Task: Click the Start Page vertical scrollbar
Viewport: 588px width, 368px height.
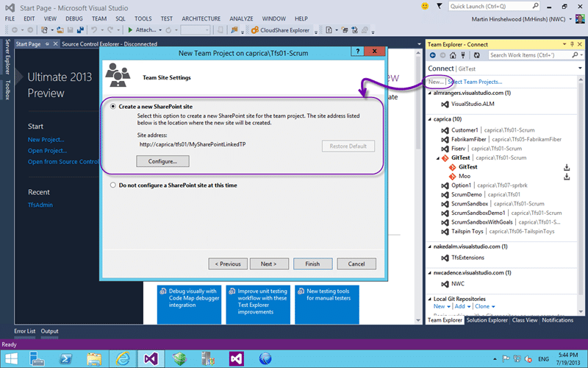Action: coord(419,187)
